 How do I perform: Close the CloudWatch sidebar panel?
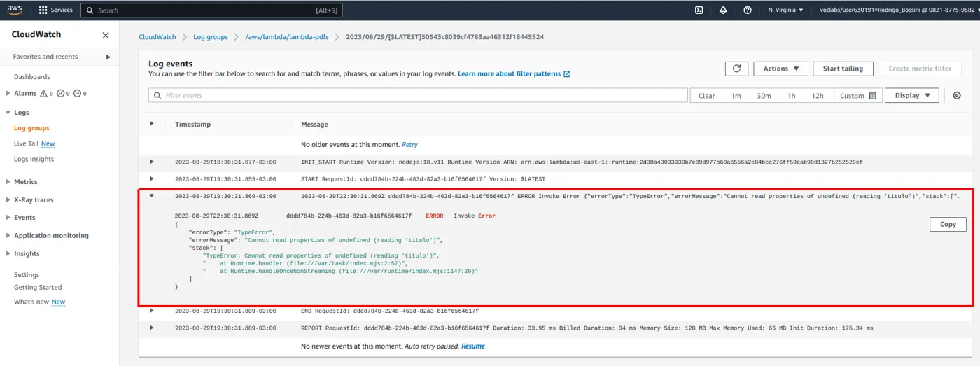(x=106, y=35)
